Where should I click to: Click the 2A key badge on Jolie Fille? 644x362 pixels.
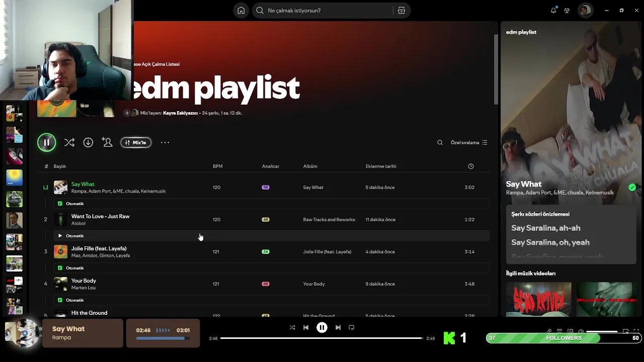click(x=266, y=252)
